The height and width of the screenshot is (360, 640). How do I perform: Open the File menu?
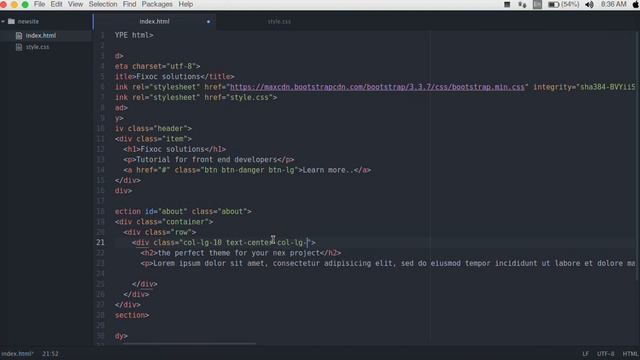tap(39, 4)
